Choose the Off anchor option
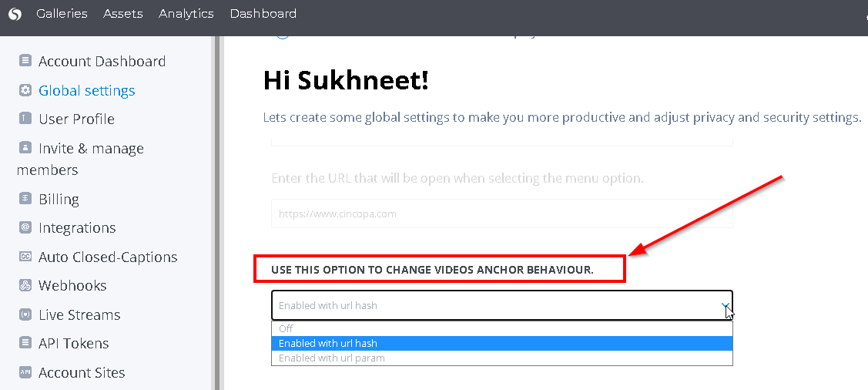868x390 pixels. pos(502,328)
